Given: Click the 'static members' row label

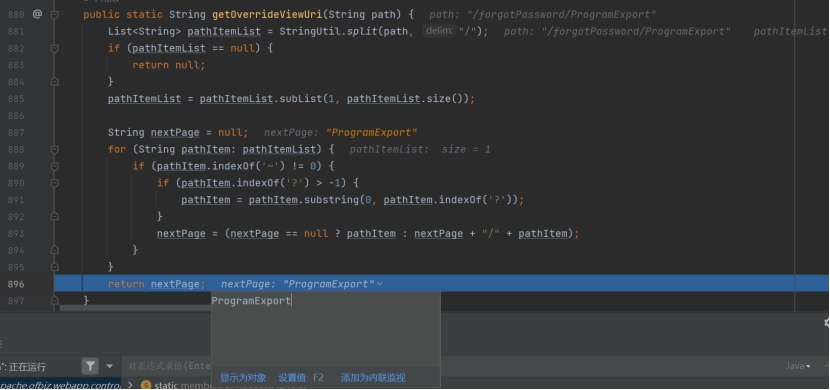Looking at the screenshot, I should (183, 385).
